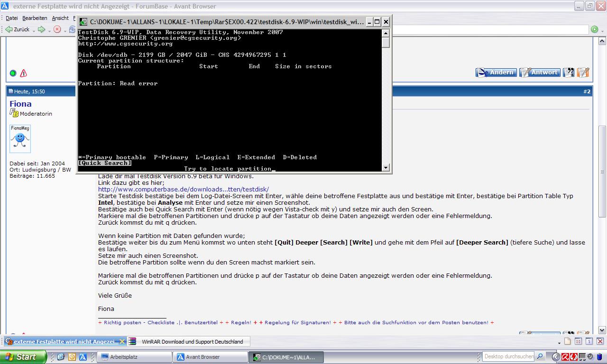
Task: Click the green online status icon
Action: pos(13,73)
